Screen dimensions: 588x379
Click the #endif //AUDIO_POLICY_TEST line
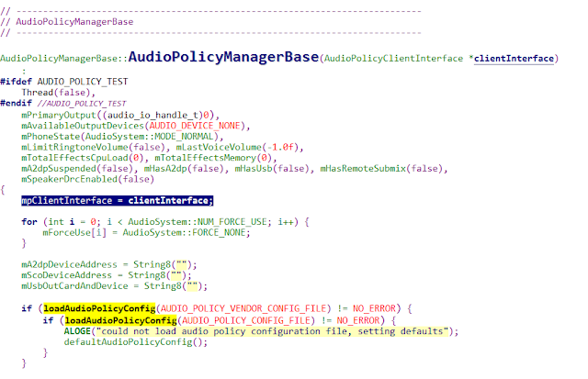point(63,104)
